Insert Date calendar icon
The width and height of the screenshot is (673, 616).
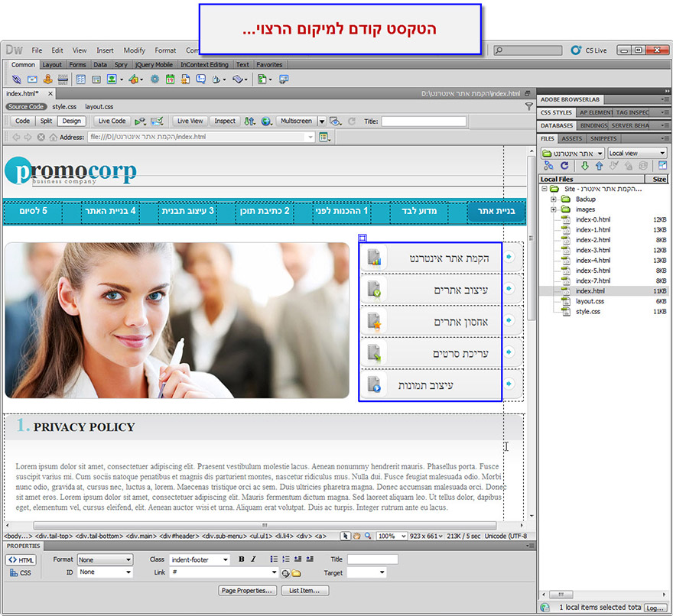coord(171,79)
